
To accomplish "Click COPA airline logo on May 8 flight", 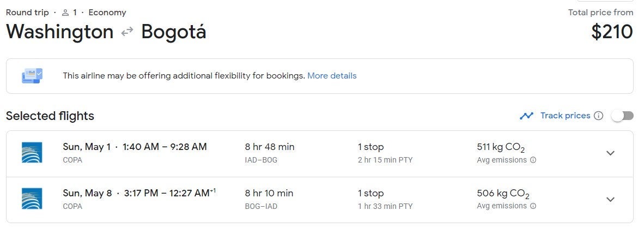I will click(x=32, y=199).
